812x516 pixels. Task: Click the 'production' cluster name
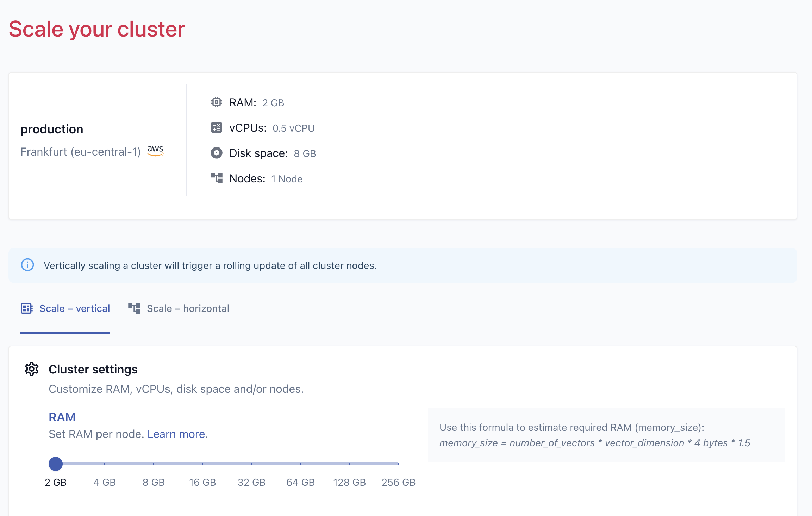point(52,129)
